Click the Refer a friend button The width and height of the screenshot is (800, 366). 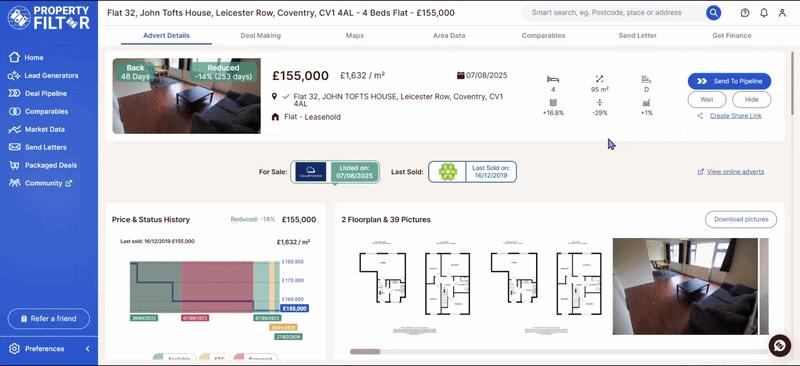(x=48, y=319)
